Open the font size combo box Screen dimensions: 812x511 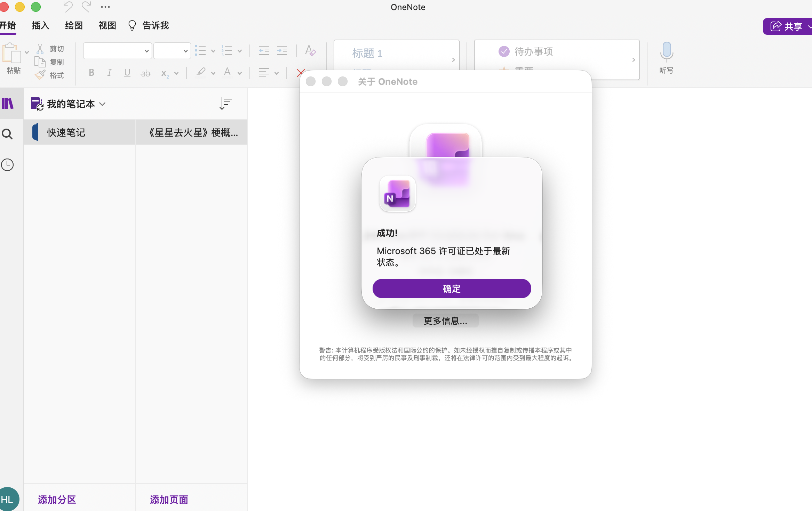coord(172,51)
